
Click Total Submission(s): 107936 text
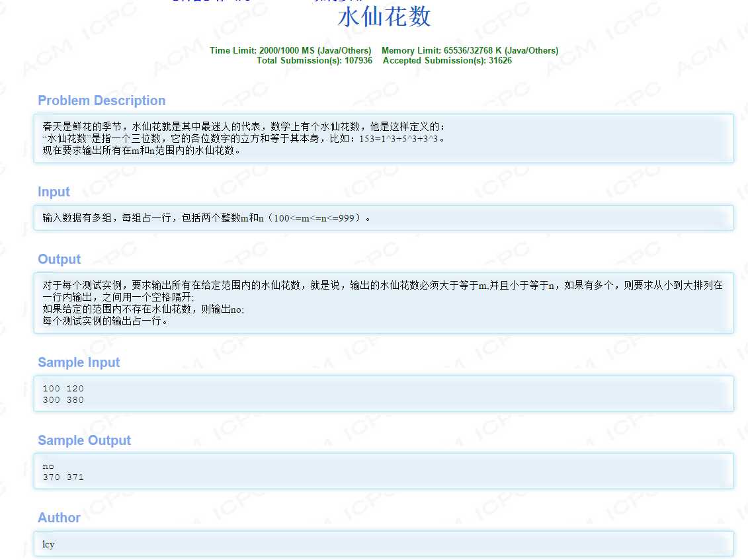pos(314,61)
